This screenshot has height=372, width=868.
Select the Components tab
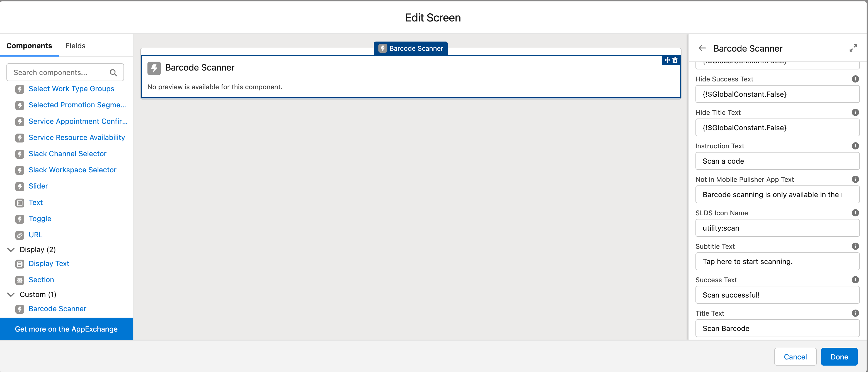click(x=29, y=45)
